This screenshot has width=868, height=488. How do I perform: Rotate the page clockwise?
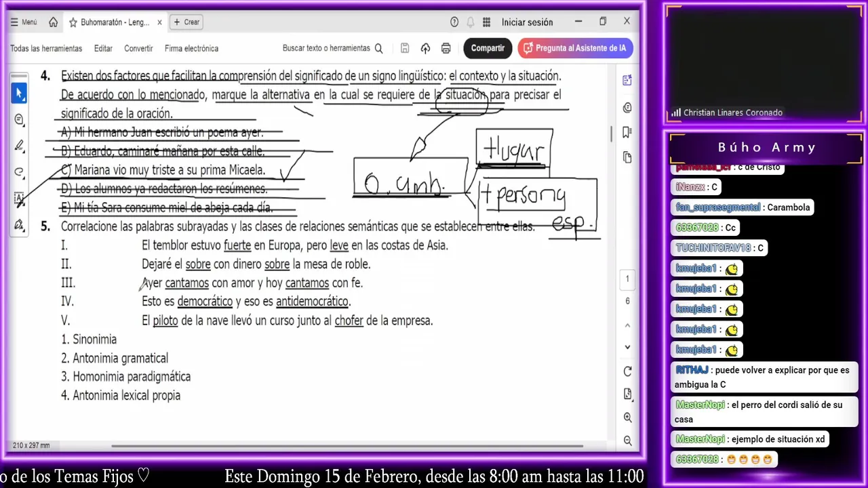click(627, 371)
